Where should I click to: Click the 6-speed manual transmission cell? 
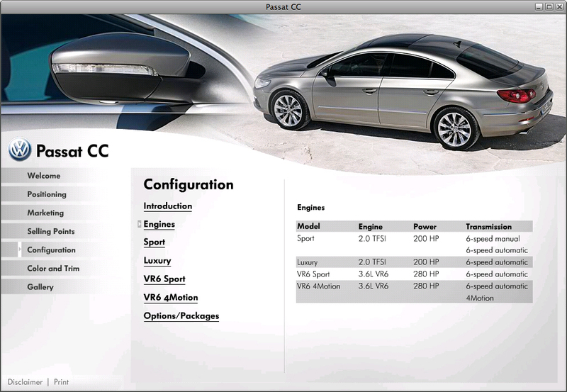493,239
